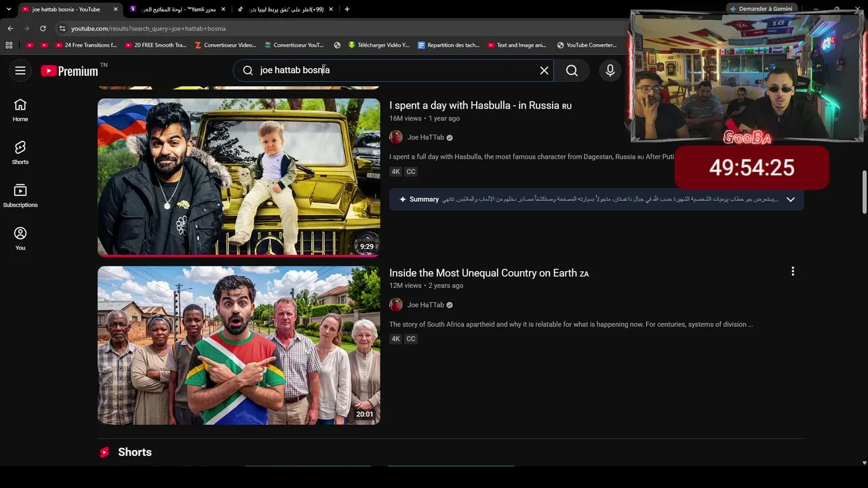This screenshot has width=868, height=488.
Task: Open a new browser tab
Action: click(347, 9)
